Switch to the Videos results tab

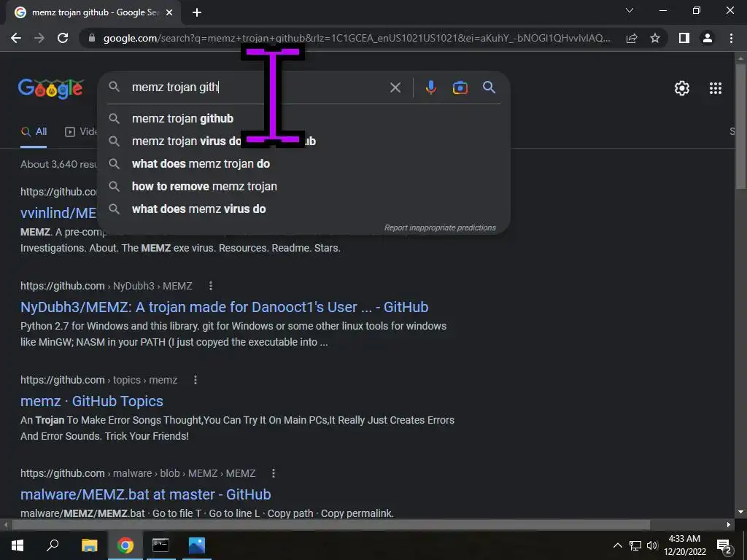coord(81,132)
